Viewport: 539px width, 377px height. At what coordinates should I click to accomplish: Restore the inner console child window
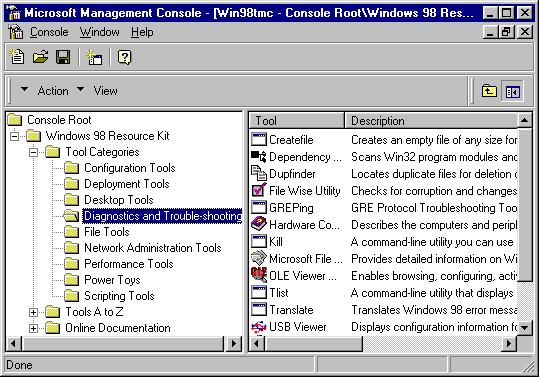506,32
